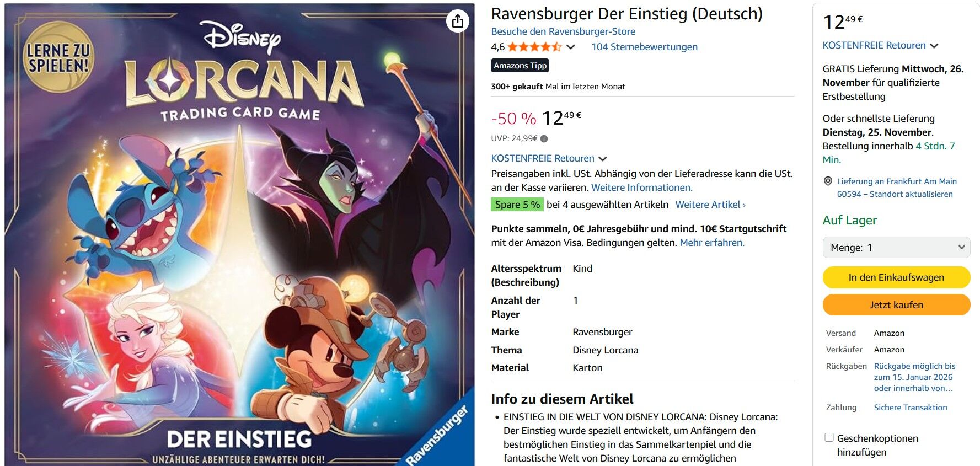The image size is (980, 466).
Task: Expand KOSTENFREIE Retouren in the buy box
Action: click(880, 45)
